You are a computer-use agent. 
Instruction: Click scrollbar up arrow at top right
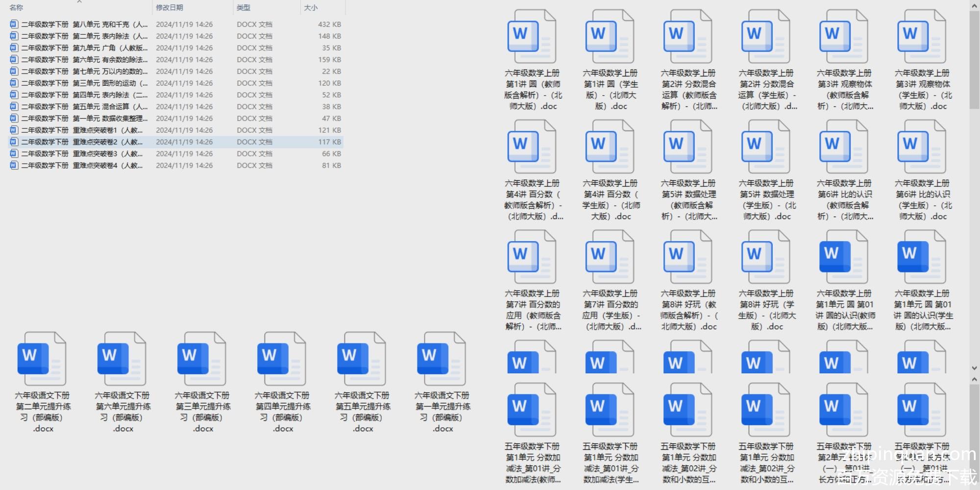[x=974, y=6]
